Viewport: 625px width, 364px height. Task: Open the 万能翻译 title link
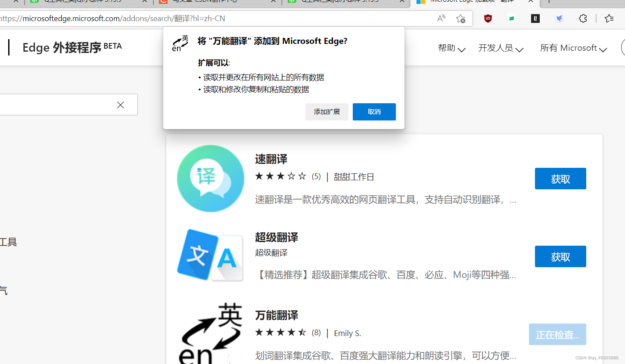pyautogui.click(x=277, y=315)
